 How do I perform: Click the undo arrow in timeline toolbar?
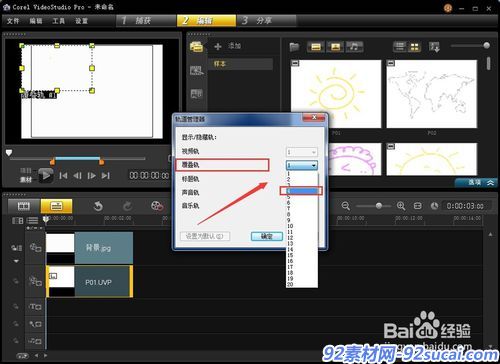pyautogui.click(x=98, y=206)
